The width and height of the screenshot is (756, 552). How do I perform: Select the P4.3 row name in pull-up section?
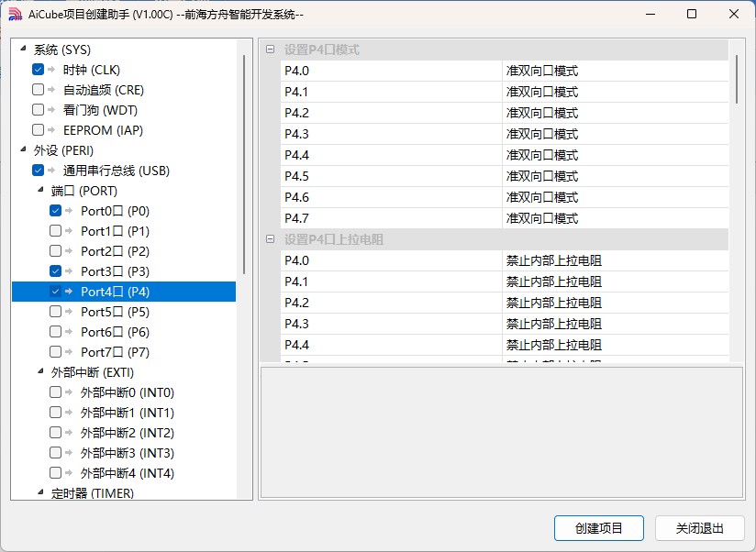point(391,324)
